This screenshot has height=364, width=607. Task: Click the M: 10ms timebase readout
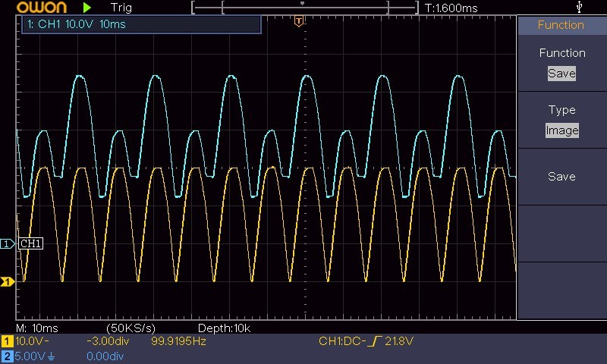[37, 328]
